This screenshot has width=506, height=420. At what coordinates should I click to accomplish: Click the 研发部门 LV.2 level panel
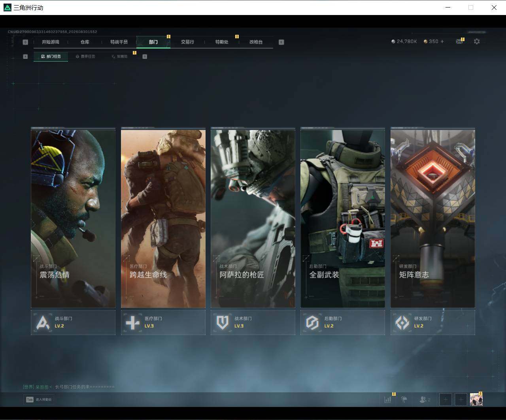433,322
